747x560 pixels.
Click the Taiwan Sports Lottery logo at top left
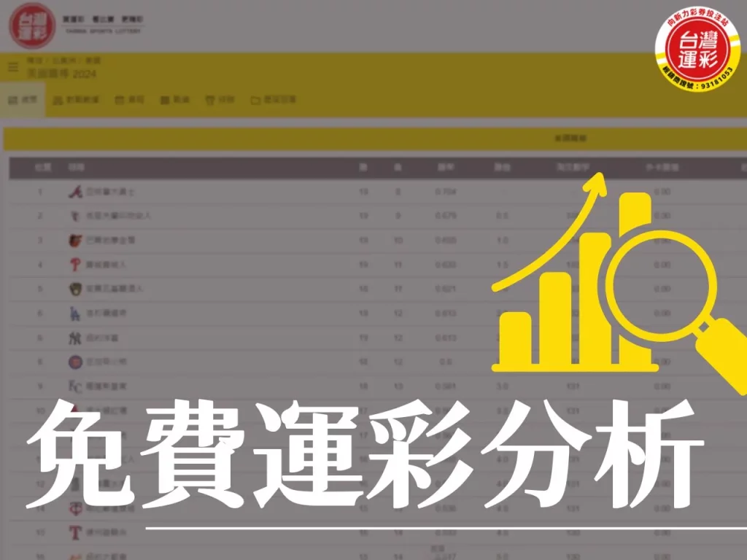pyautogui.click(x=32, y=26)
